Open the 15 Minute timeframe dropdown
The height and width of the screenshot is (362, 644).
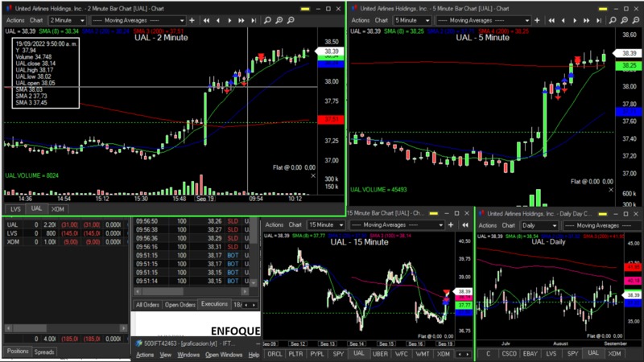(x=326, y=225)
